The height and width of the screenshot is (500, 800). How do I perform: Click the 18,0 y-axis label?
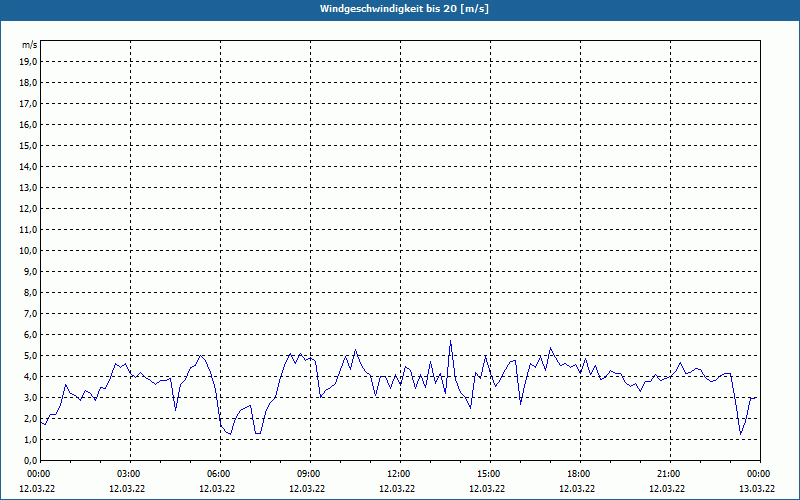point(29,83)
